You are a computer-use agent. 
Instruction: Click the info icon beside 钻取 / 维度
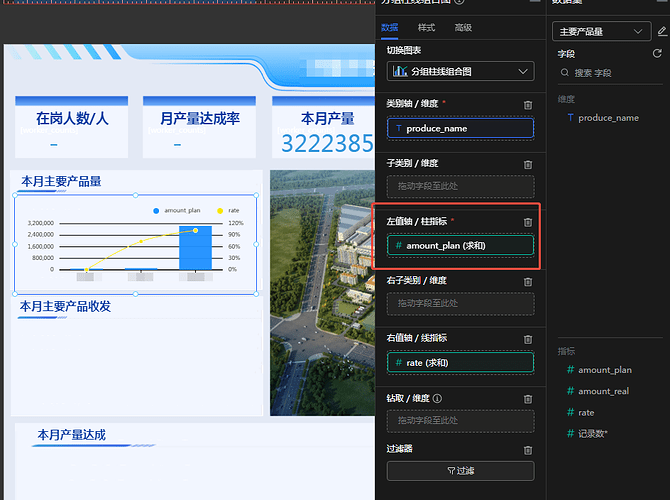(438, 398)
